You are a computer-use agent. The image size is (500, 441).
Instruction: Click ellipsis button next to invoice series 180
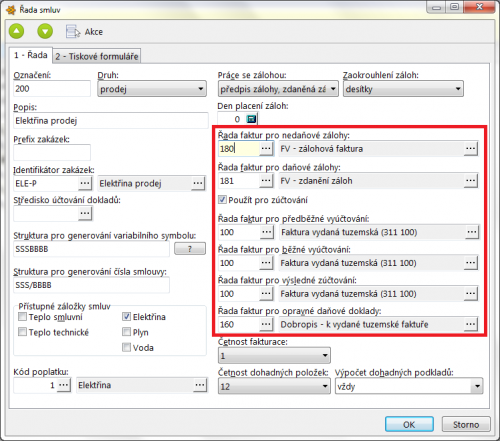[266, 149]
